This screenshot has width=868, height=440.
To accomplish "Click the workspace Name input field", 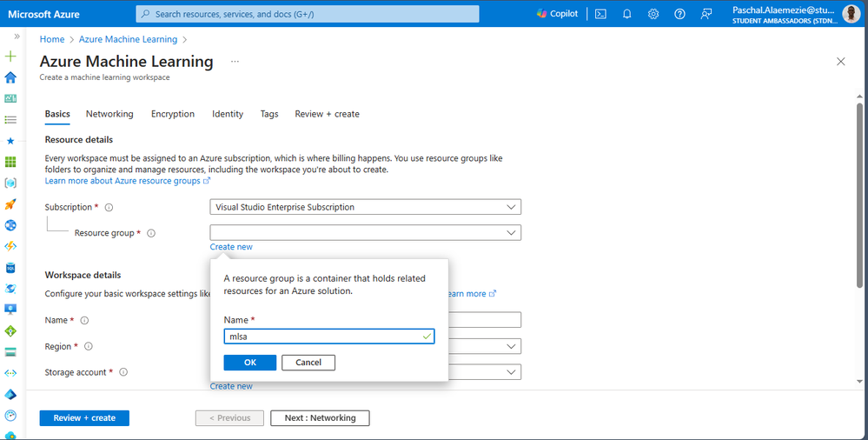I will click(484, 320).
